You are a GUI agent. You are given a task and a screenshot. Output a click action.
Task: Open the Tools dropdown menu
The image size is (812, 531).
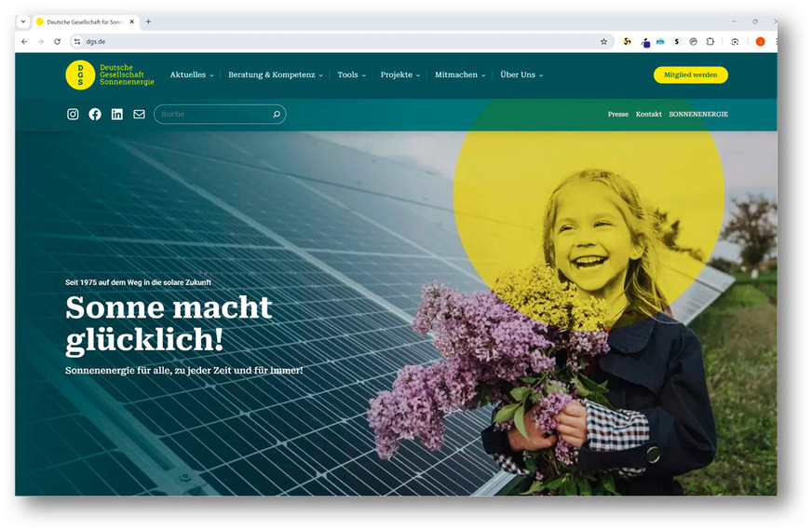click(351, 75)
